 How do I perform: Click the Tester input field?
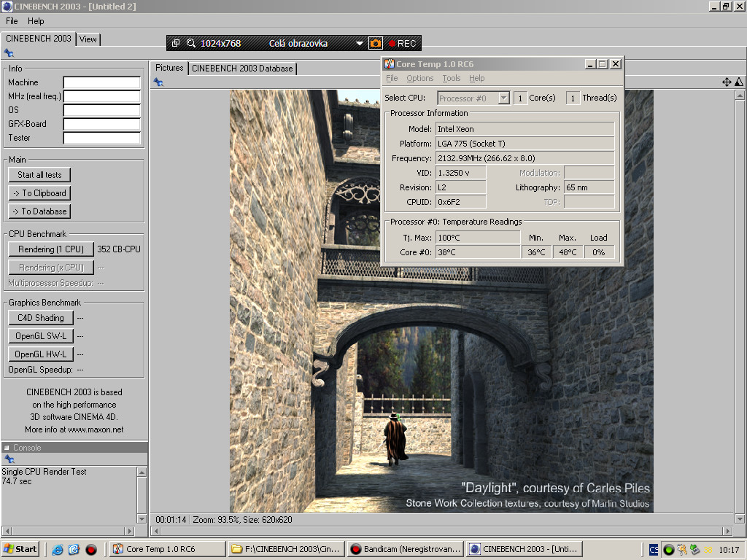(102, 138)
